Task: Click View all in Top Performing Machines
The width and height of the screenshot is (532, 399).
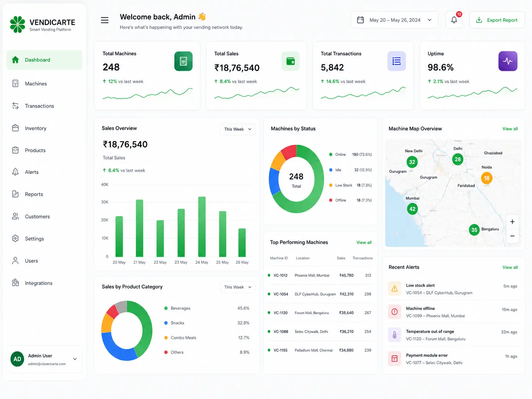Action: pyautogui.click(x=364, y=242)
